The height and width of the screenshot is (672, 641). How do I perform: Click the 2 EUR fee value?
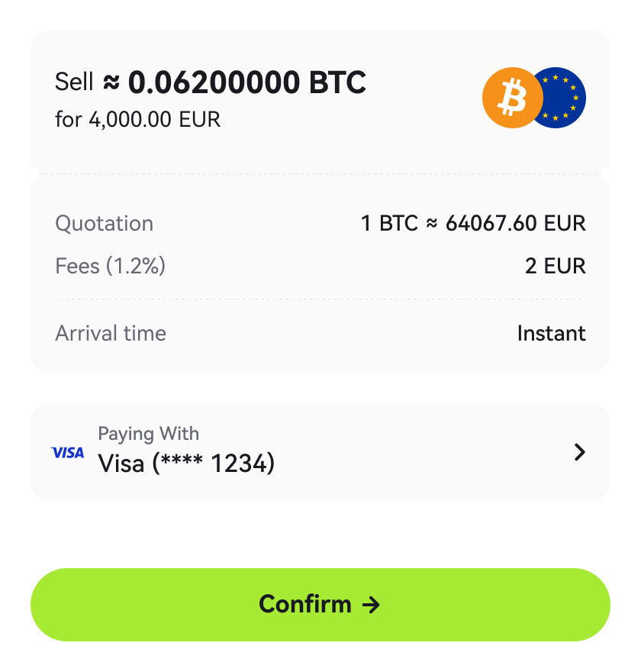556,267
